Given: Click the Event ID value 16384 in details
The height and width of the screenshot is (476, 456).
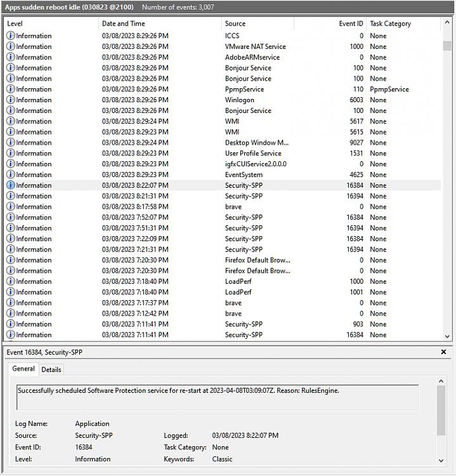Looking at the screenshot, I should coord(84,447).
